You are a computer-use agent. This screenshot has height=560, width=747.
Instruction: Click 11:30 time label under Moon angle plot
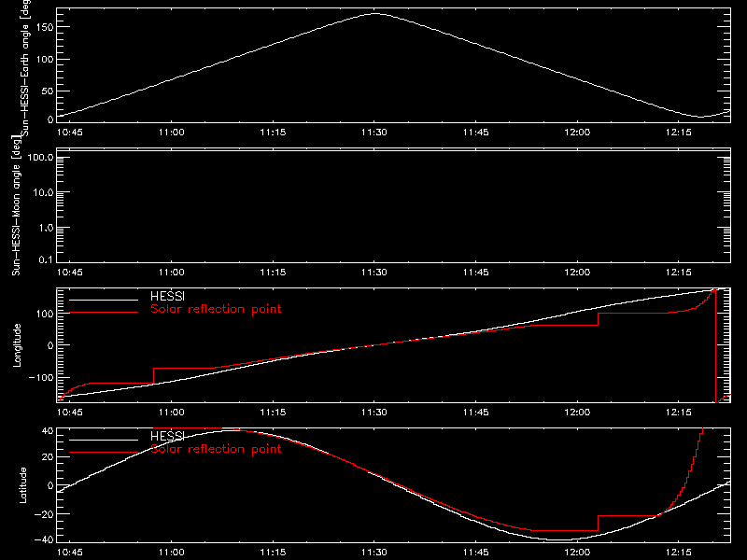tap(374, 273)
